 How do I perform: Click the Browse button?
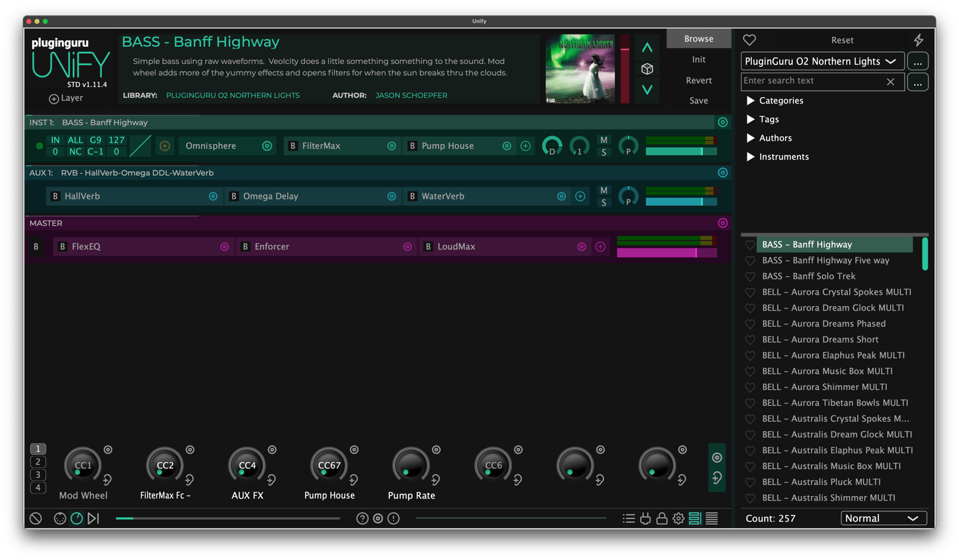point(699,39)
